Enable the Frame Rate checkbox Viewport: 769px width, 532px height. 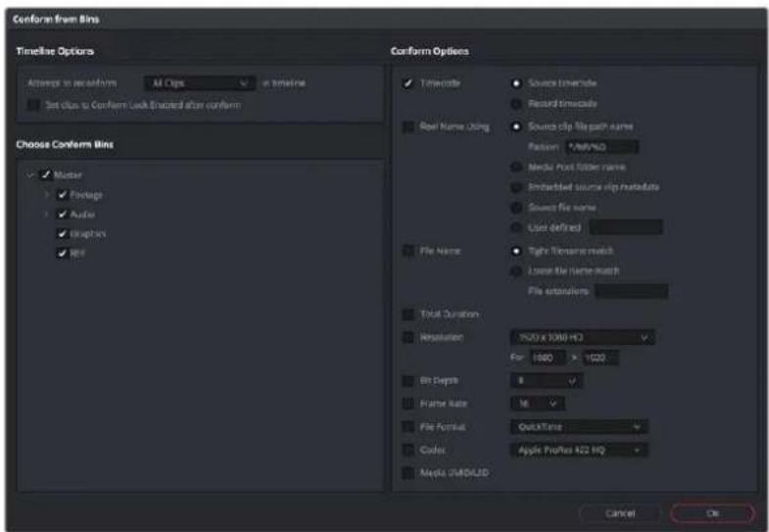click(408, 404)
